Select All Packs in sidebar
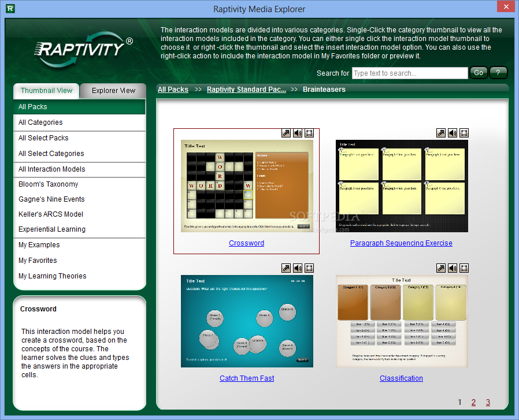Viewport: 519px width, 420px height. [79, 107]
